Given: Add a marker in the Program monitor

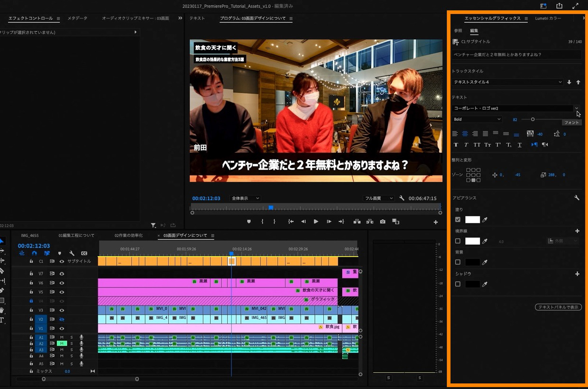Looking at the screenshot, I should [x=249, y=222].
